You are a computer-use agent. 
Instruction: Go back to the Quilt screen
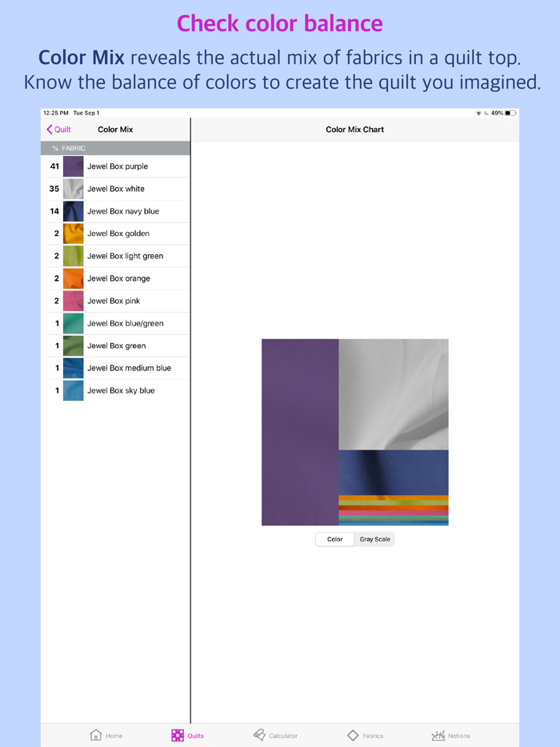tap(58, 130)
